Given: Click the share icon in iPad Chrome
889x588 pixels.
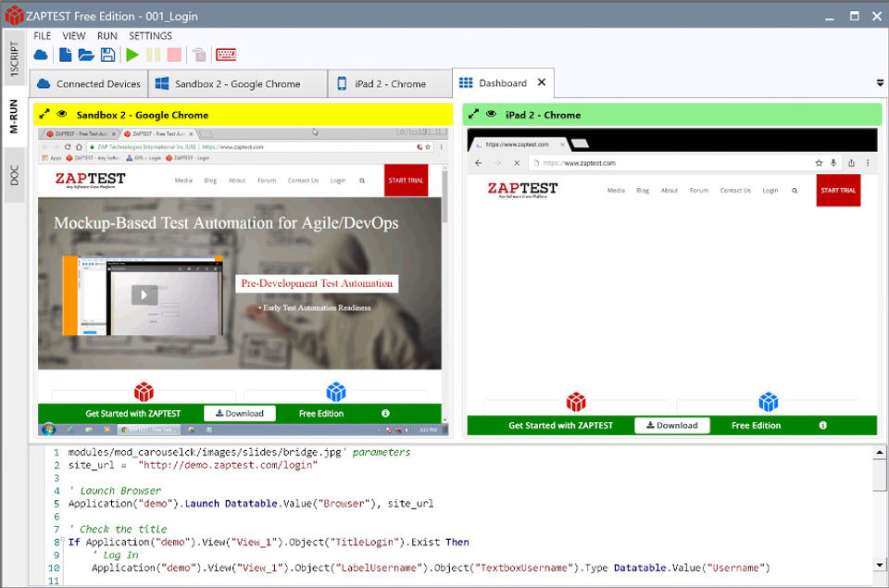Looking at the screenshot, I should pos(851,163).
